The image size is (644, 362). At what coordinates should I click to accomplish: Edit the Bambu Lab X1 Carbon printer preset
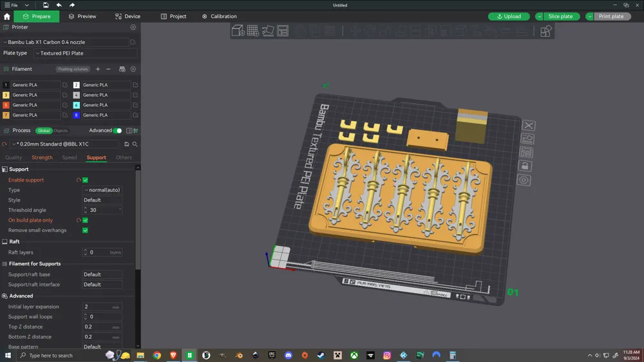[x=133, y=42]
